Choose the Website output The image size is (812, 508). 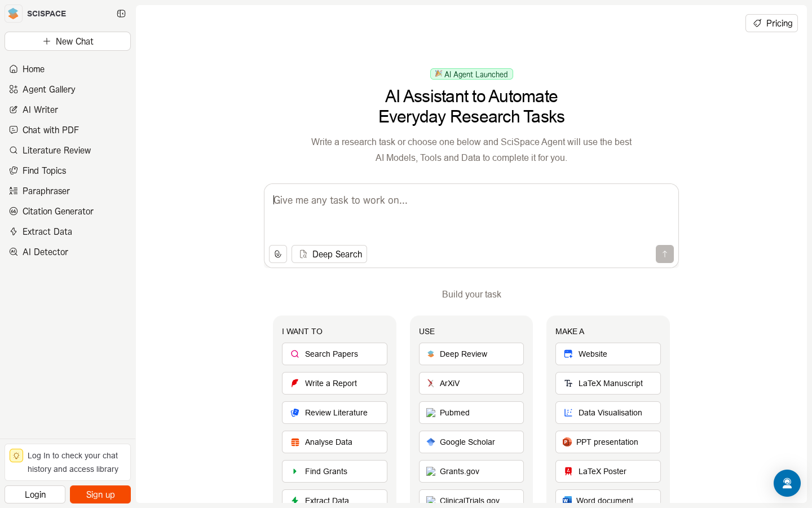608,354
